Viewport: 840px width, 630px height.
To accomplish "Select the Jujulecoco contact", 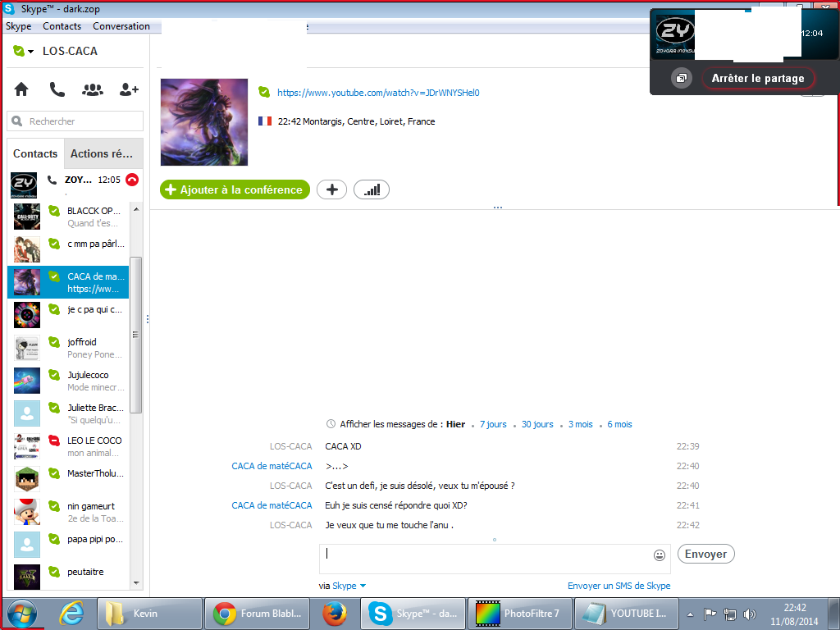I will click(x=69, y=381).
